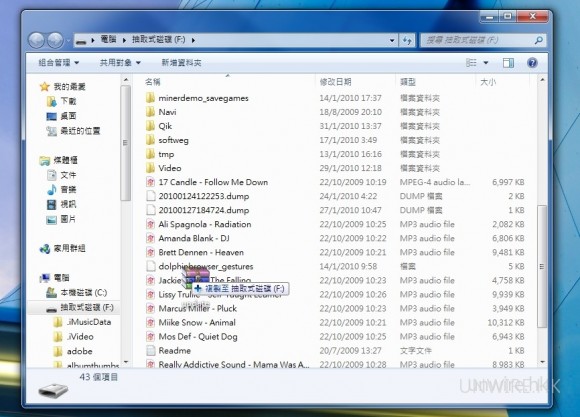580x417 pixels.
Task: Expand the address bar history dropdown
Action: pyautogui.click(x=392, y=40)
